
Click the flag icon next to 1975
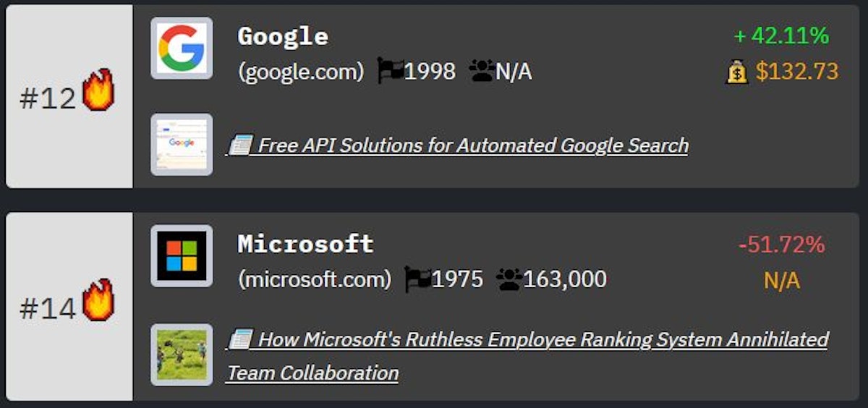(417, 279)
